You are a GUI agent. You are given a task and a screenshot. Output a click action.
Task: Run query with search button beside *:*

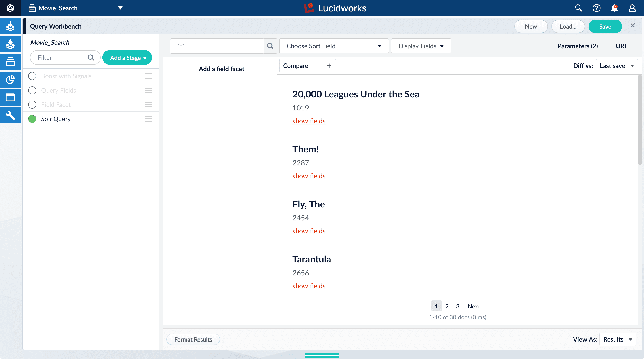[270, 46]
